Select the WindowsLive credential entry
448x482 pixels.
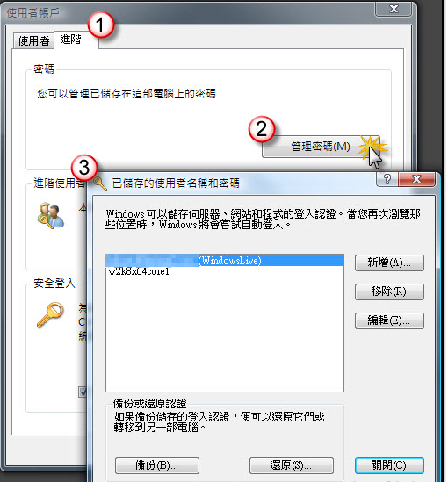224,261
